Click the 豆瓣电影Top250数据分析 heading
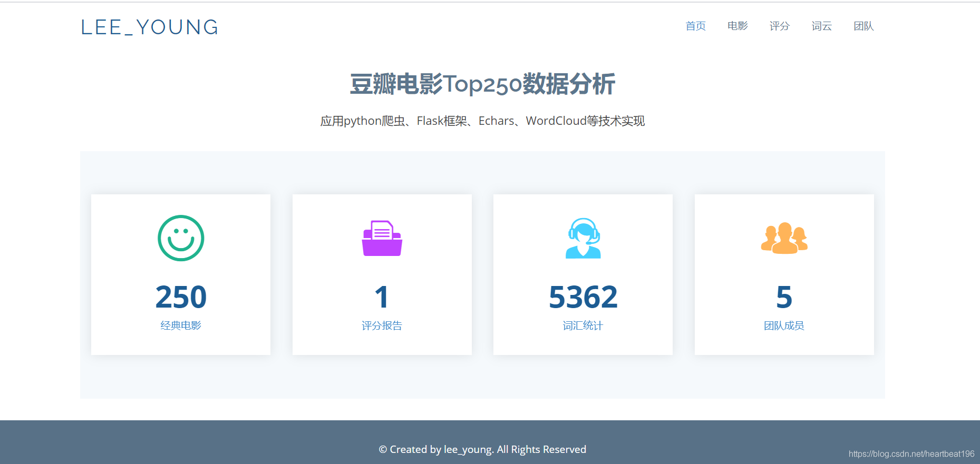The height and width of the screenshot is (464, 980). tap(482, 84)
